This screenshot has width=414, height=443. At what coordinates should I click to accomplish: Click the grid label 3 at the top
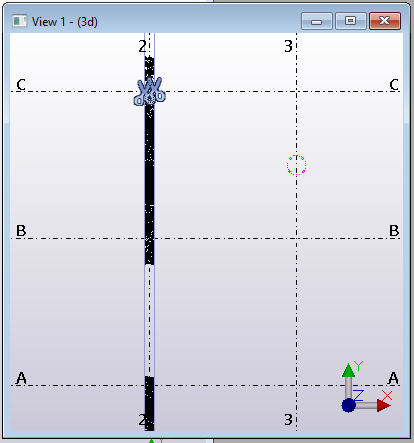[288, 46]
